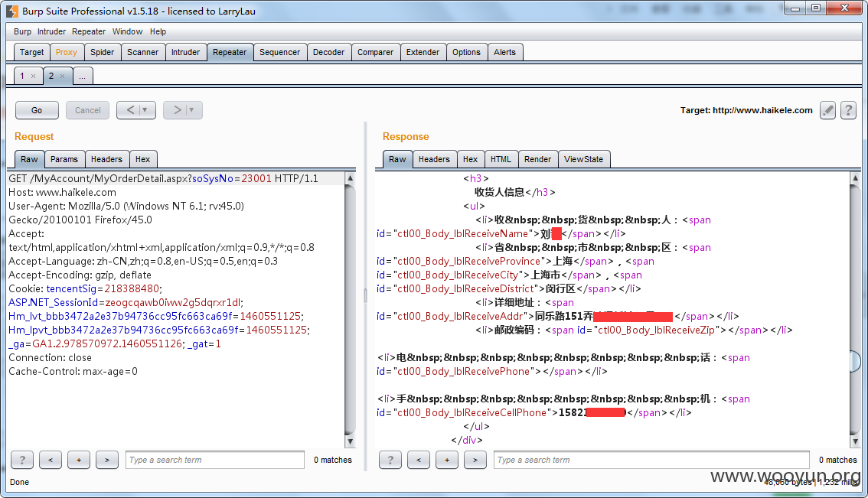Add a new Repeater tab with the ellipsis tab
Viewport: 868px width, 498px height.
[x=83, y=76]
